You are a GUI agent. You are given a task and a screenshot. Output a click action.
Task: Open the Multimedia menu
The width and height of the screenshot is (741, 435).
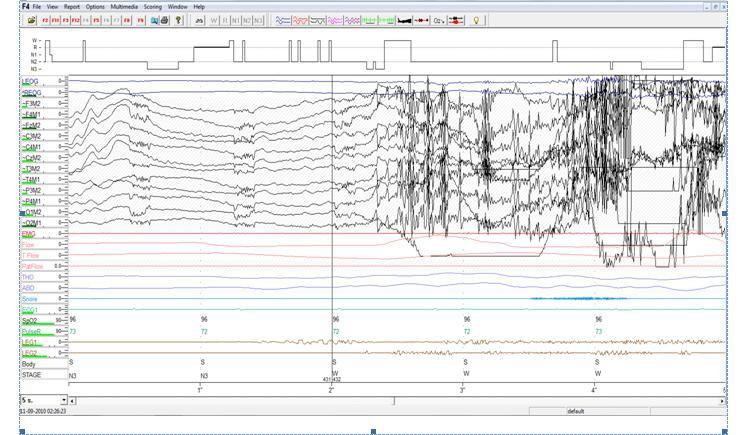[x=124, y=7]
